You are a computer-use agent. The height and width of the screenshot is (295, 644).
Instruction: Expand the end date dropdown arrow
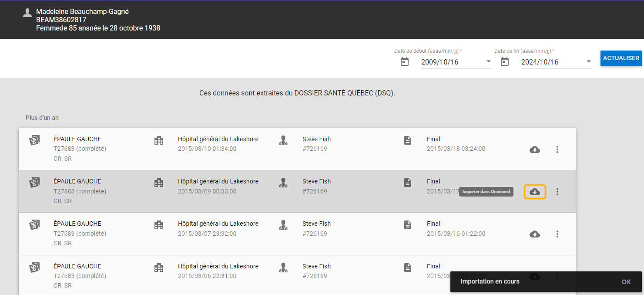point(588,61)
